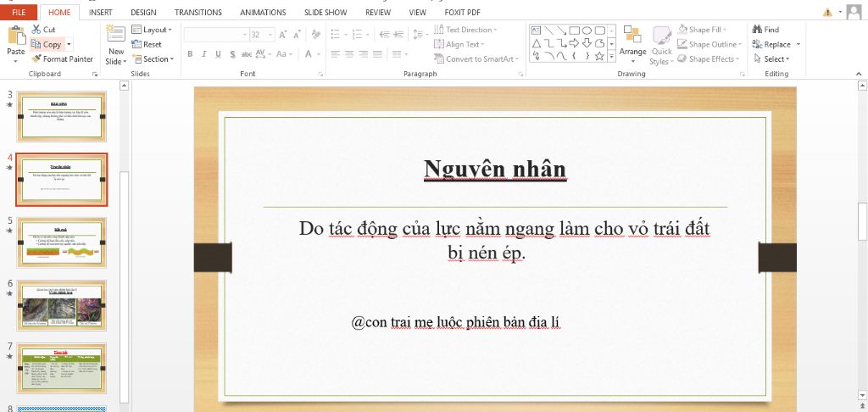
Task: Open the Copy dropdown arrow
Action: [x=70, y=44]
